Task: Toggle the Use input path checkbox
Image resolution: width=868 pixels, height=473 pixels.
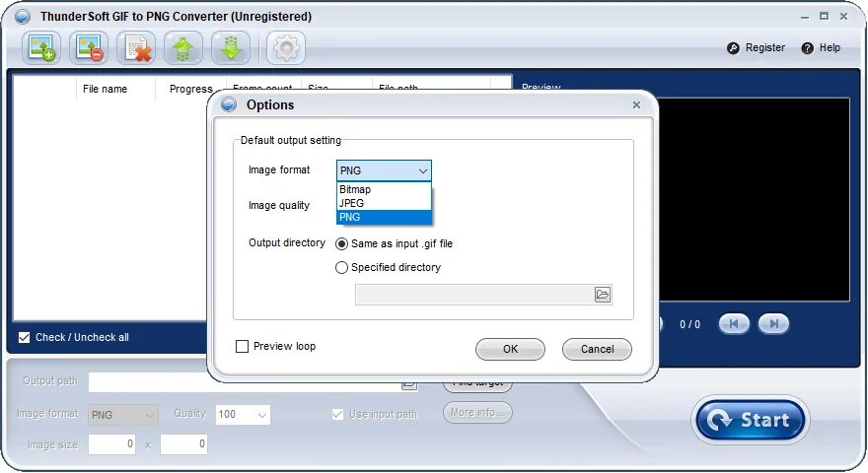Action: [x=337, y=414]
